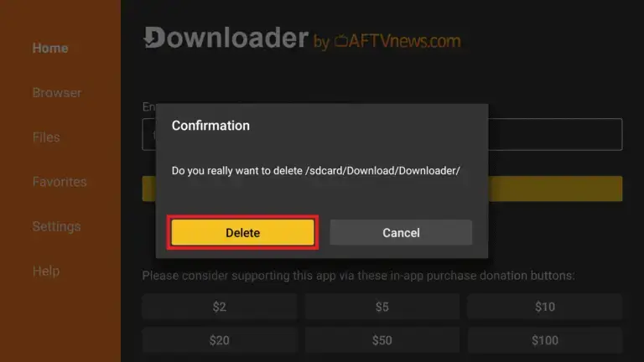
Task: Select the $5 donation button
Action: coord(382,307)
